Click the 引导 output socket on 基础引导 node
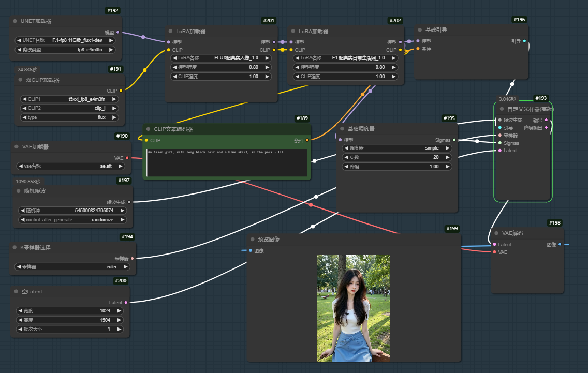588x373 pixels. point(524,41)
